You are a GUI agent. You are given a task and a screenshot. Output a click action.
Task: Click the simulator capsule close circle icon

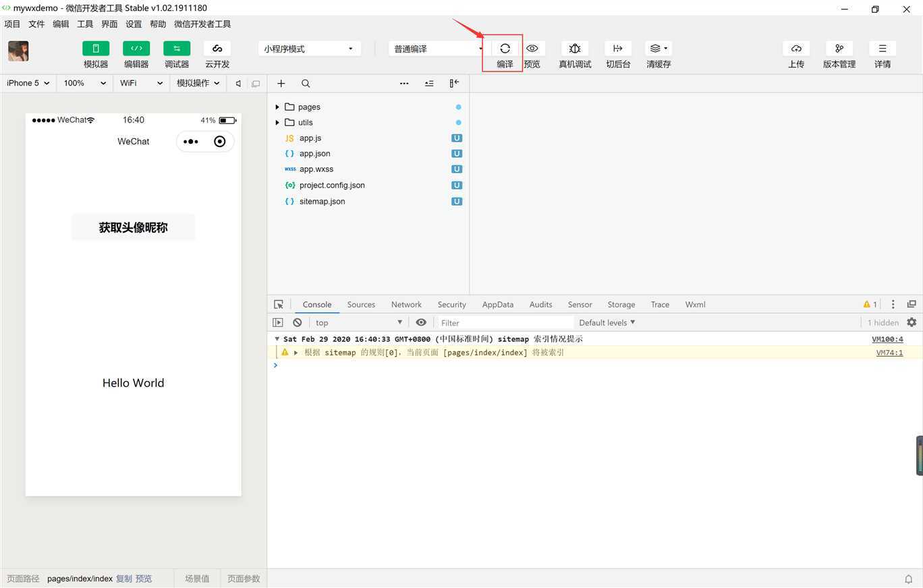[219, 142]
